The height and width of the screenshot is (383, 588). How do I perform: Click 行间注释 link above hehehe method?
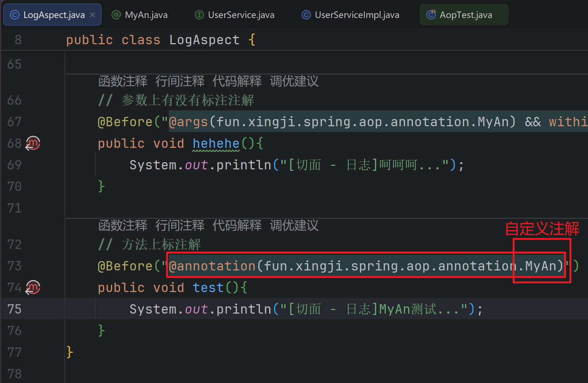[x=180, y=81]
